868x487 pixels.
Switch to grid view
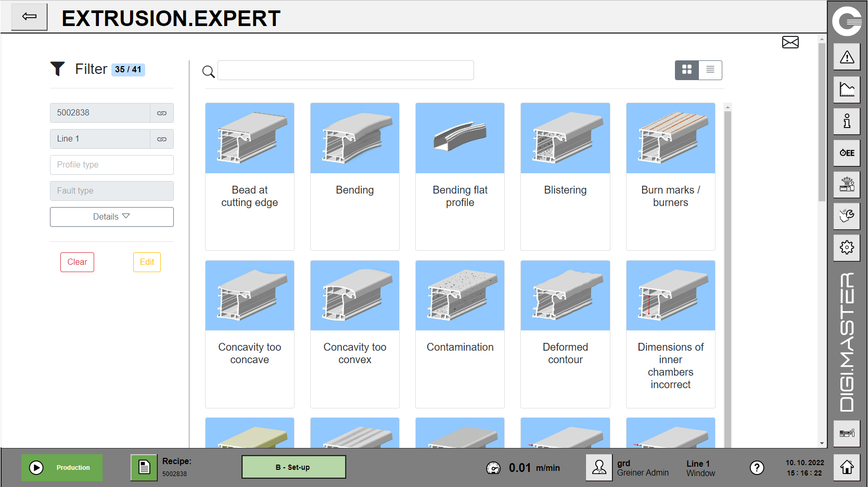687,70
